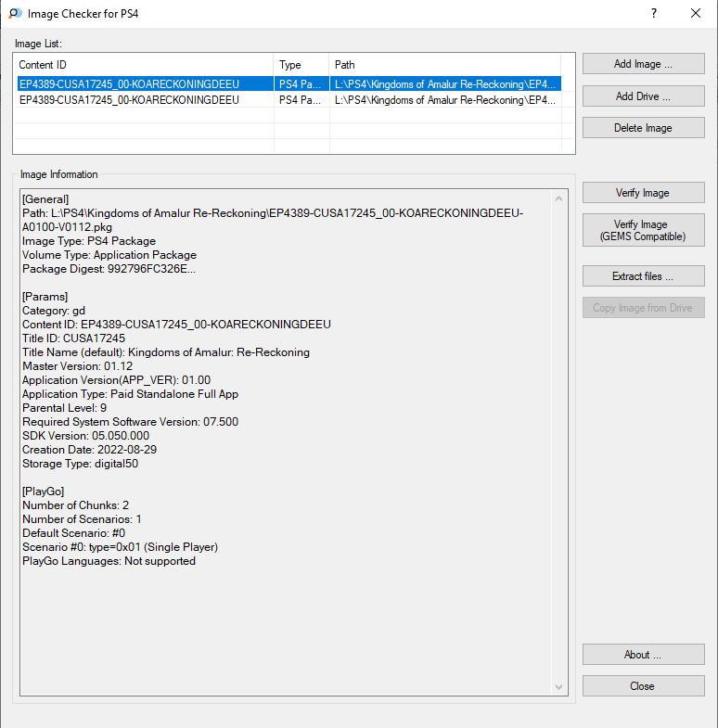718x728 pixels.
Task: Click the SDK Version: 05.050.000 line
Action: [x=86, y=436]
